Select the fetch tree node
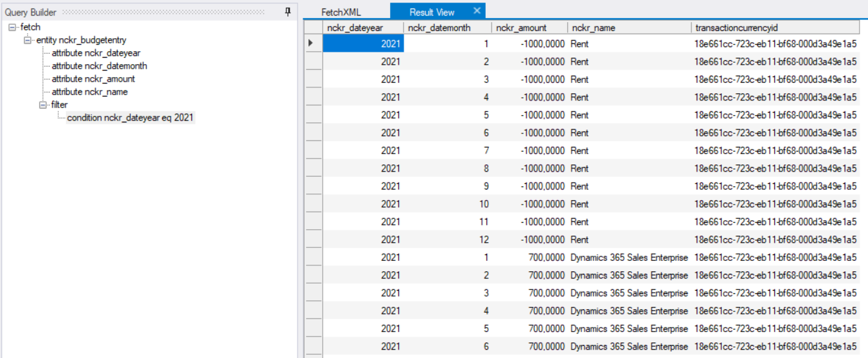 pos(30,27)
